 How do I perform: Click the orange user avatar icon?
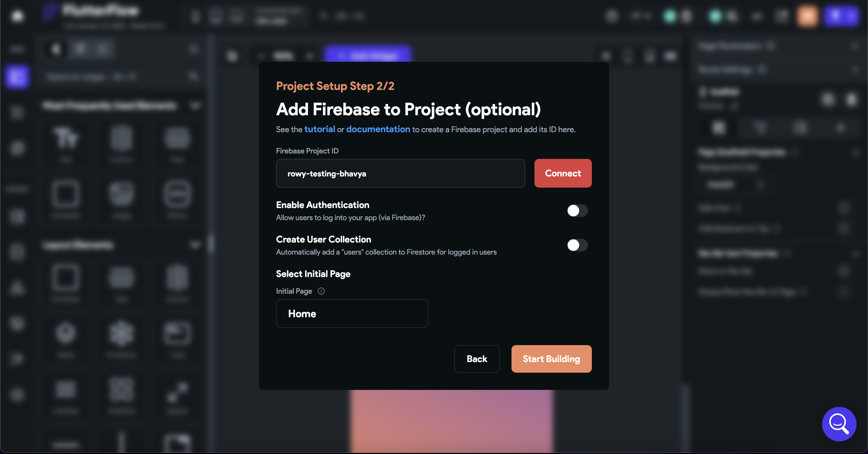tap(807, 16)
